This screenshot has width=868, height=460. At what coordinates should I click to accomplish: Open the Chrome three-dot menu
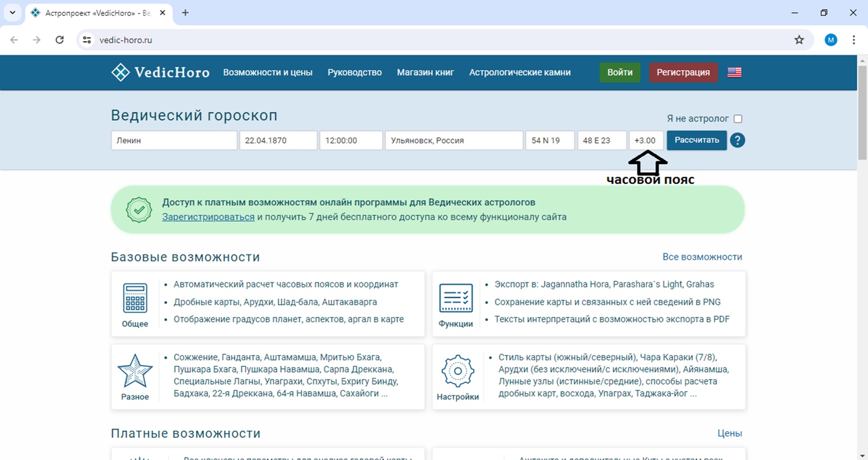coord(854,40)
